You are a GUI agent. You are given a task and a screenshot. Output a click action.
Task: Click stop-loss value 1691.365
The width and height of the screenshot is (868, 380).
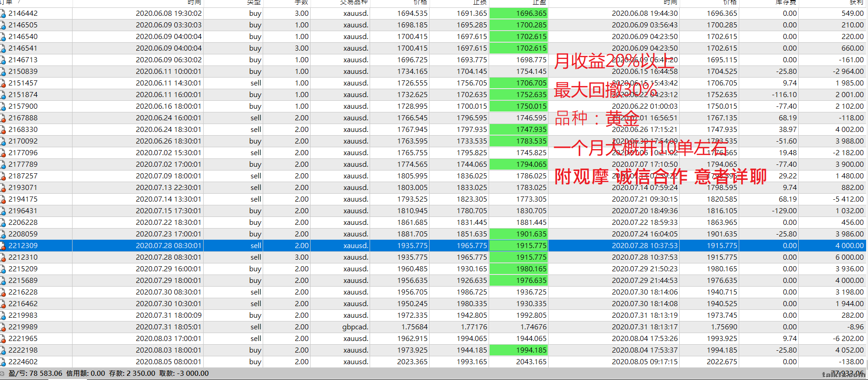click(x=472, y=13)
